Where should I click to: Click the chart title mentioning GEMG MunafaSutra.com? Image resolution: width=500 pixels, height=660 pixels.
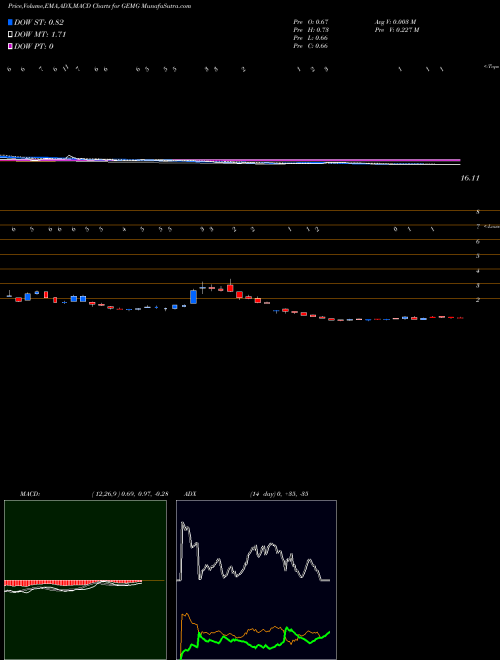point(99,6)
